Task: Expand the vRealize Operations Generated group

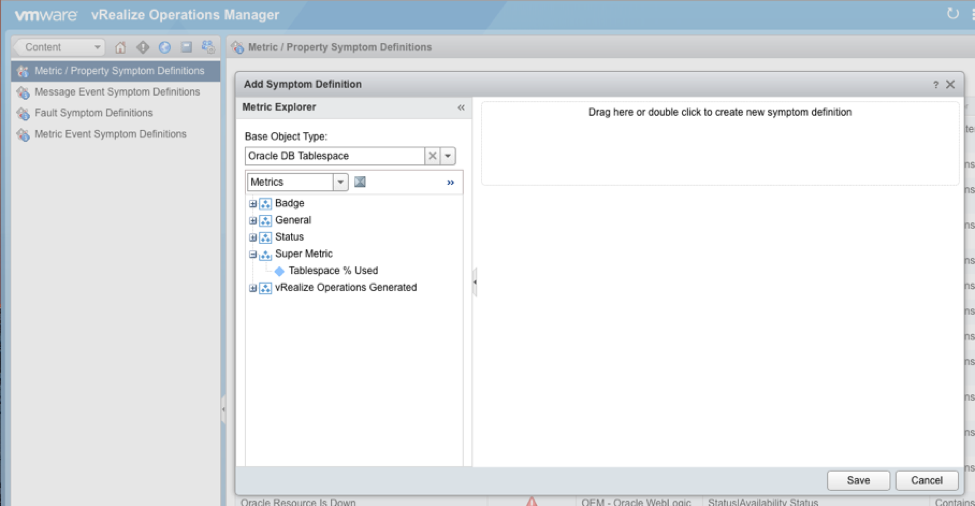Action: pyautogui.click(x=253, y=288)
